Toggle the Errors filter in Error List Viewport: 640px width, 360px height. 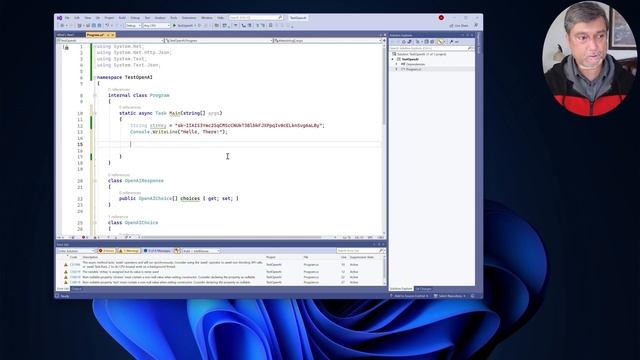click(x=107, y=251)
